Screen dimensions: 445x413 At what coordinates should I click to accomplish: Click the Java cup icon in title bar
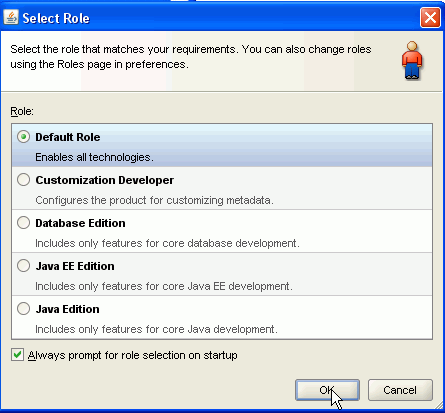11,17
